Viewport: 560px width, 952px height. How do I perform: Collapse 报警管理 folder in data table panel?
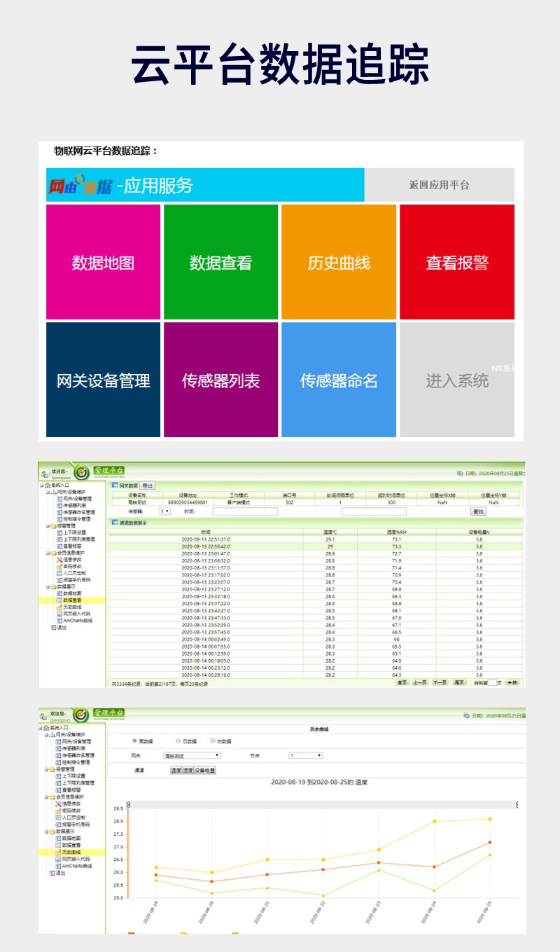pos(48,525)
